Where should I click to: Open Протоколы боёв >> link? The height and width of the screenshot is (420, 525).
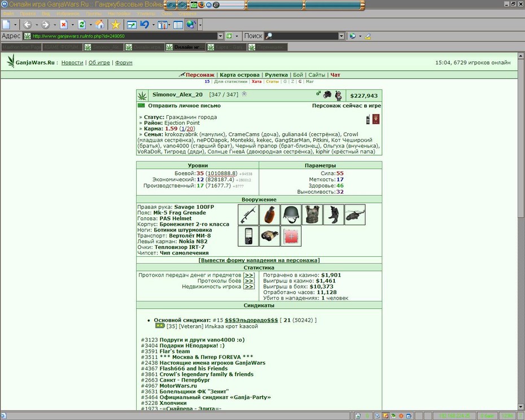tap(249, 281)
